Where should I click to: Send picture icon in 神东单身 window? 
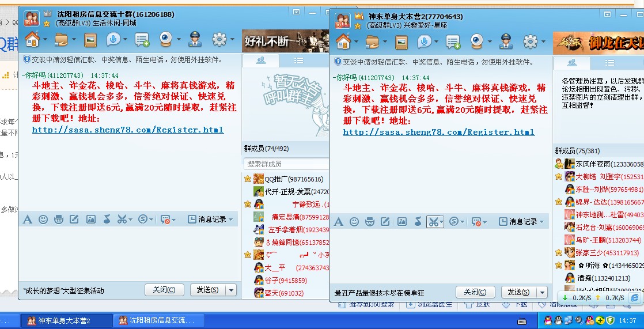pyautogui.click(x=401, y=222)
